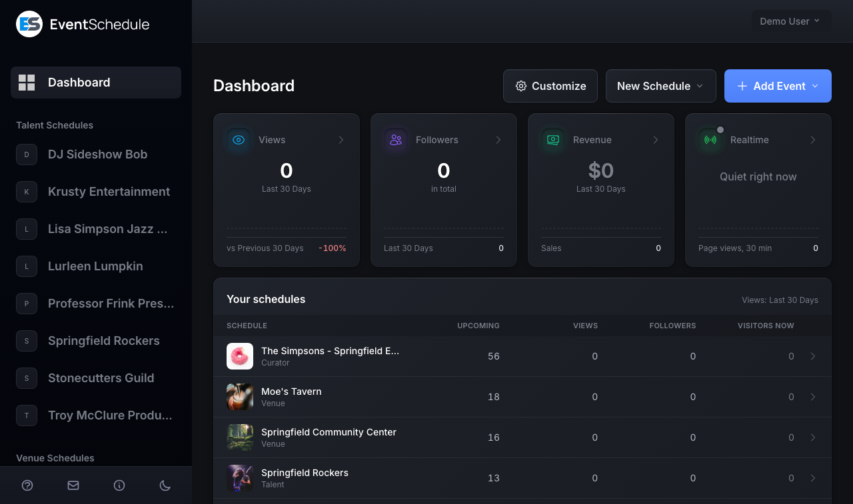Open Krusty Entertainment schedule

click(96, 192)
